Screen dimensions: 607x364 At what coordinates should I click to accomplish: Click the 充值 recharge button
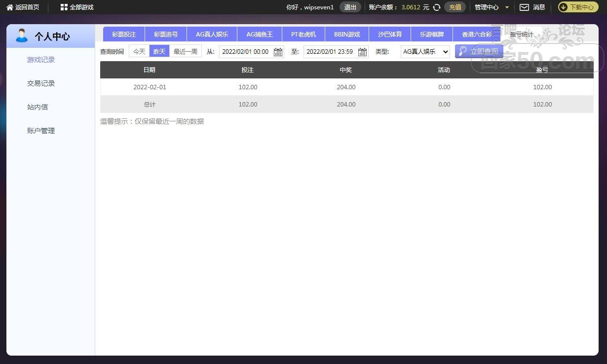coord(455,7)
